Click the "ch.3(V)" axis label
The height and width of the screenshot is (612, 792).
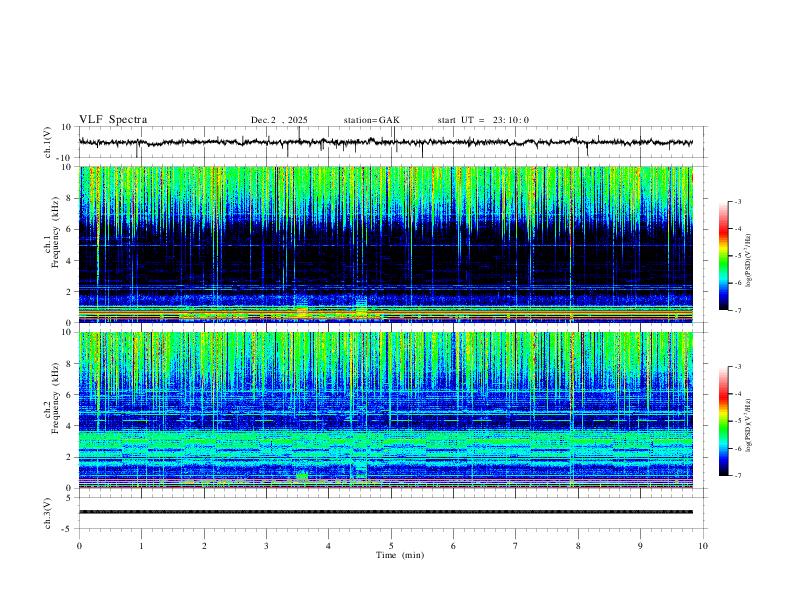coord(48,514)
